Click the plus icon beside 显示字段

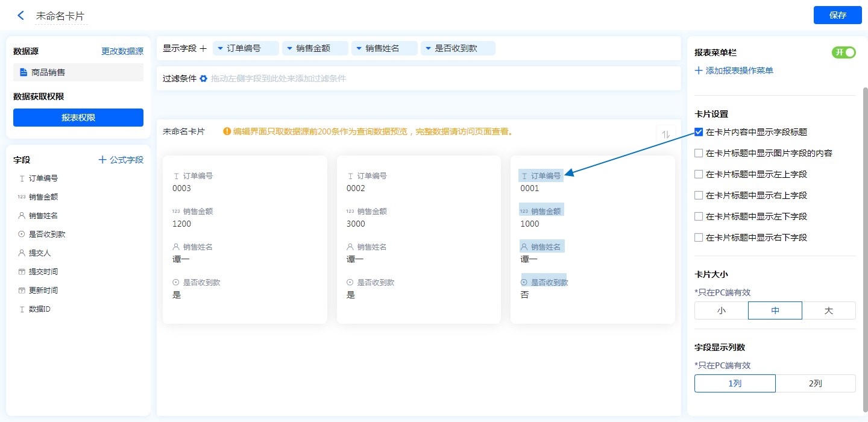203,48
